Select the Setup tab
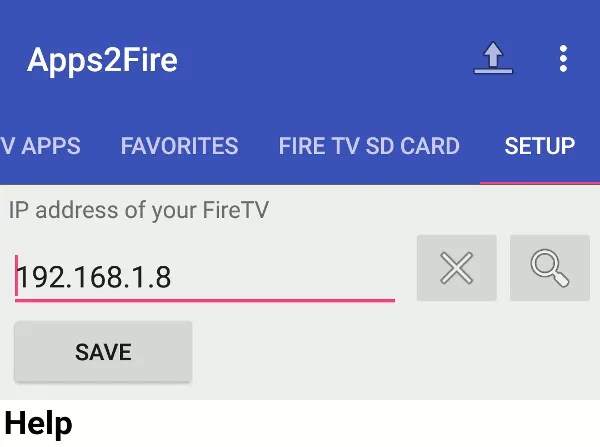600x447 pixels. (x=539, y=146)
